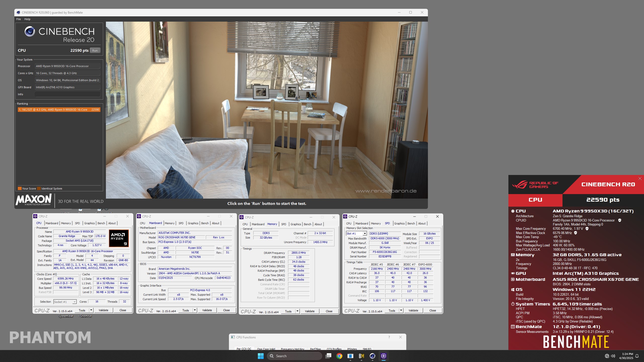644x362 pixels.
Task: Click Tools button in CPU-Z Memory-tab window
Action: [288, 311]
